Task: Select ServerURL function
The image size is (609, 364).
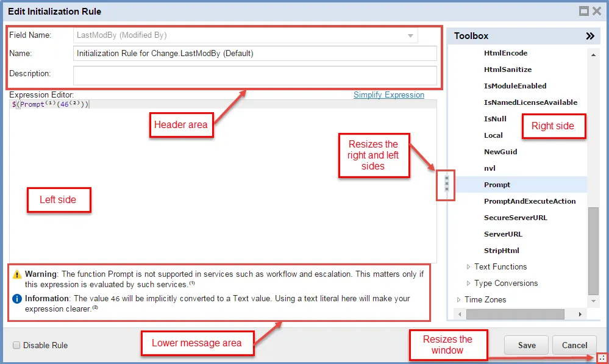Action: click(x=503, y=234)
